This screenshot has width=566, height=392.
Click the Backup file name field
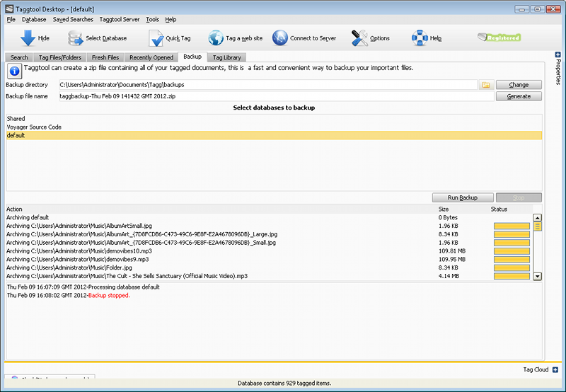tap(277, 96)
